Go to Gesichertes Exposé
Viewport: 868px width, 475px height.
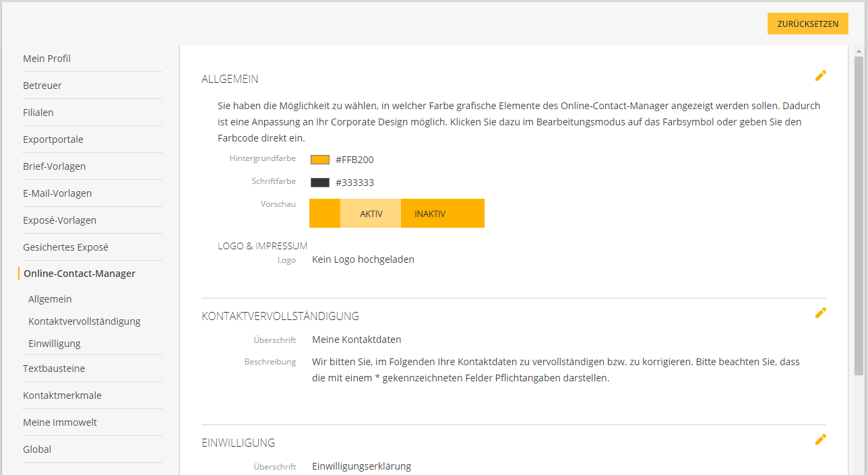(x=65, y=247)
